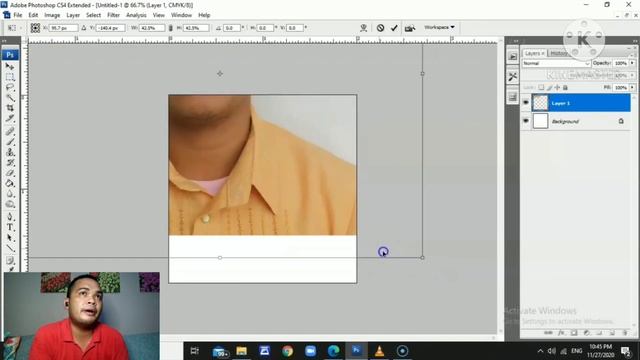Screen dimensions: 640x360
Task: Open the Opacity slider arrow
Action: (632, 63)
